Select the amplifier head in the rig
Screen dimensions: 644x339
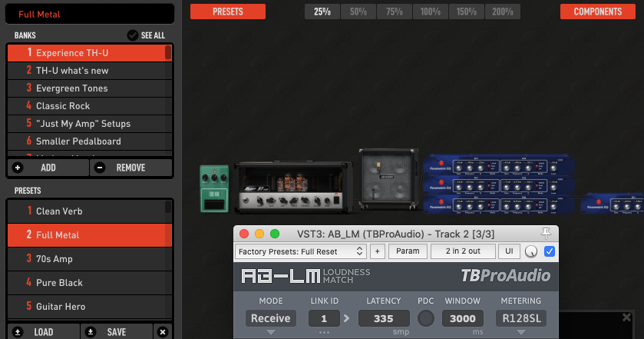[294, 186]
